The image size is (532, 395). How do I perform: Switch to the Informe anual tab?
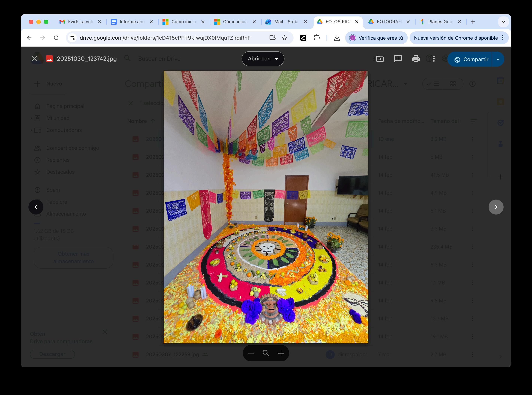pyautogui.click(x=132, y=22)
